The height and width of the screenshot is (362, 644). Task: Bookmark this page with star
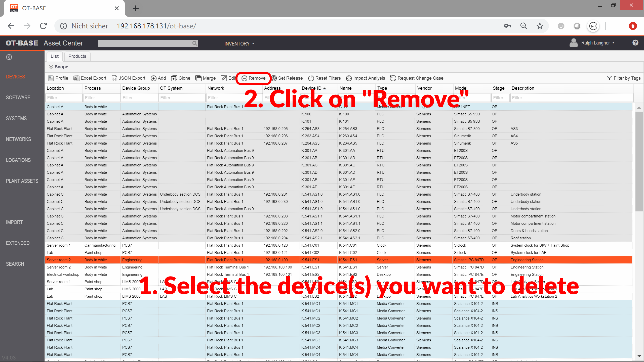(540, 26)
